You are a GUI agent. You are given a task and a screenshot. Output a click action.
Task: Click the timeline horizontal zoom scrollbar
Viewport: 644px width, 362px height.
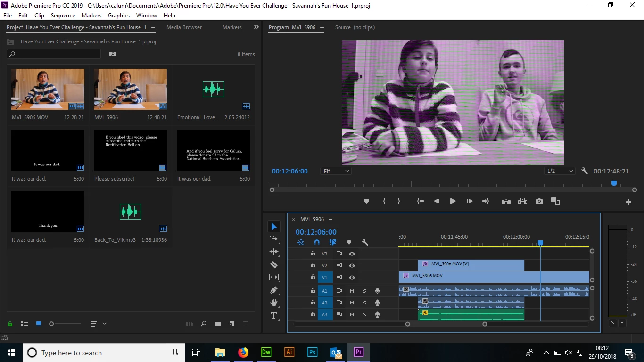pos(446,324)
